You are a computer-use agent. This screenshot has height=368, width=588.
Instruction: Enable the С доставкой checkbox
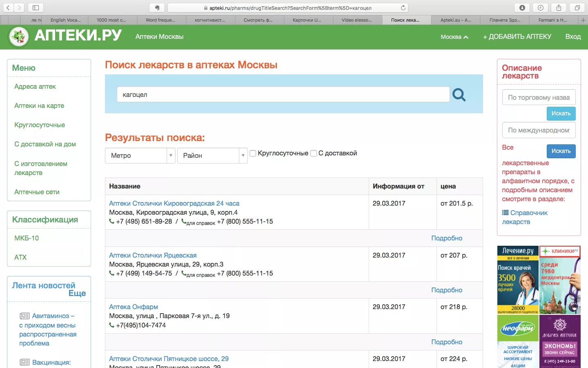[x=314, y=153]
